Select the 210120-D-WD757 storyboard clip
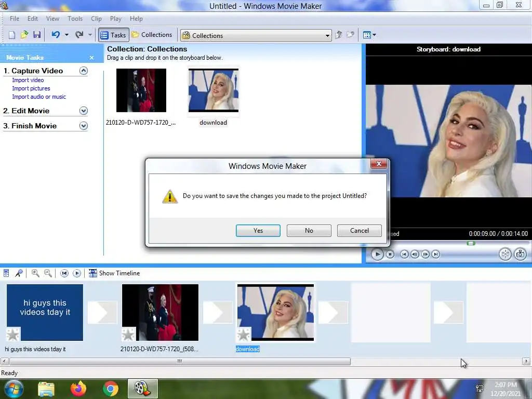The height and width of the screenshot is (399, 532). point(160,312)
